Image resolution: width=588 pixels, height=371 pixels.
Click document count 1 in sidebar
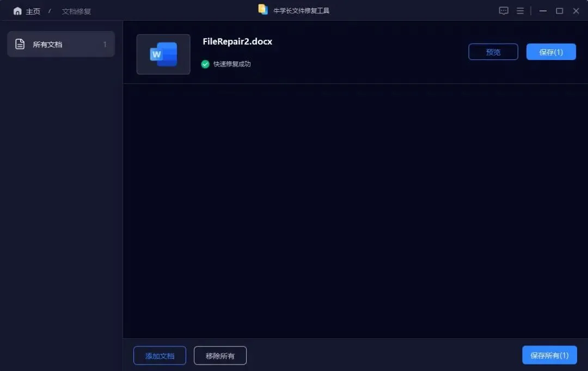click(x=105, y=44)
